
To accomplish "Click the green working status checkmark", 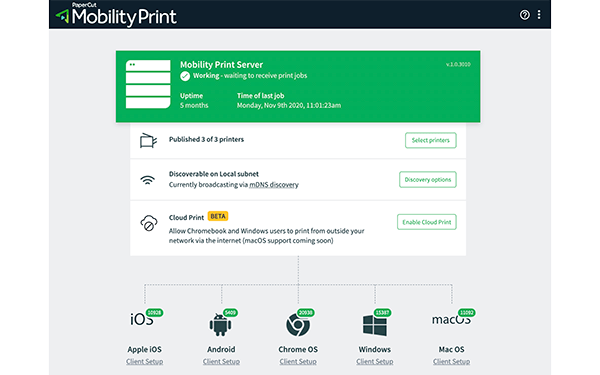I will 185,76.
